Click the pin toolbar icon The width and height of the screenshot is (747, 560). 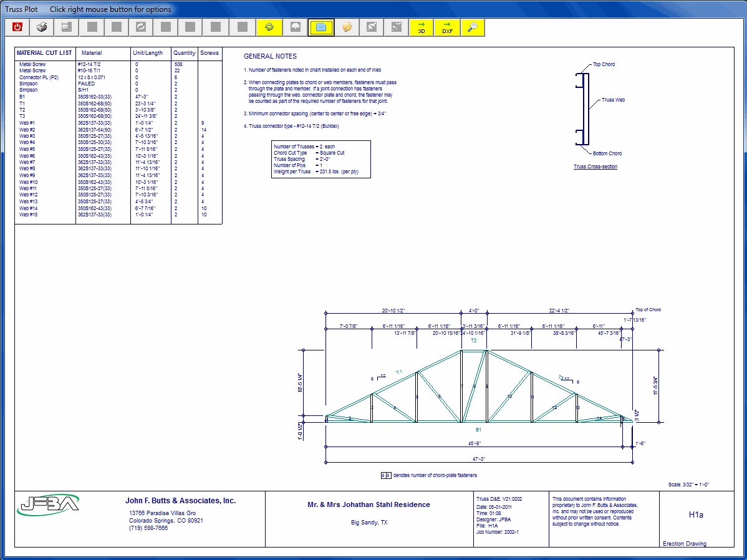point(371,27)
